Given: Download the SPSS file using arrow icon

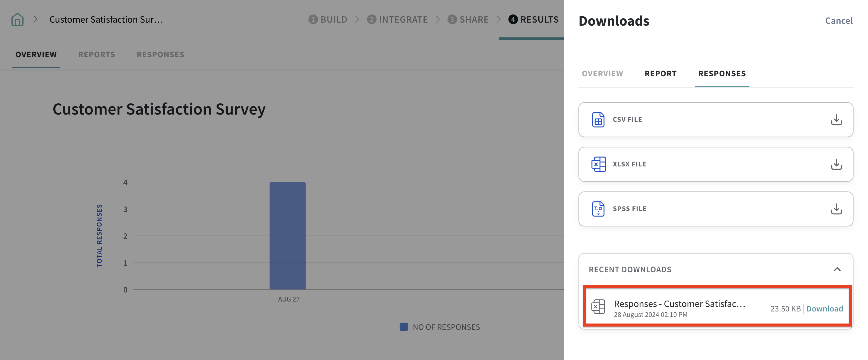Looking at the screenshot, I should 836,209.
